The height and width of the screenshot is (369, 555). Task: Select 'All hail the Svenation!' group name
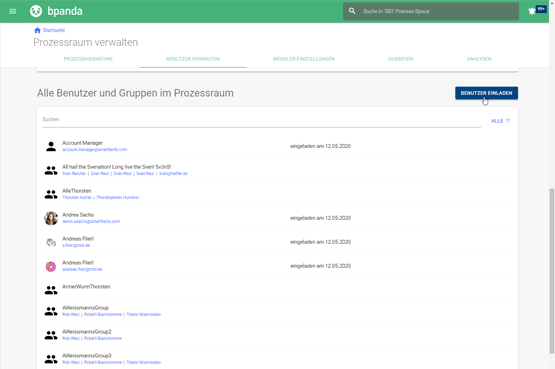point(116,167)
